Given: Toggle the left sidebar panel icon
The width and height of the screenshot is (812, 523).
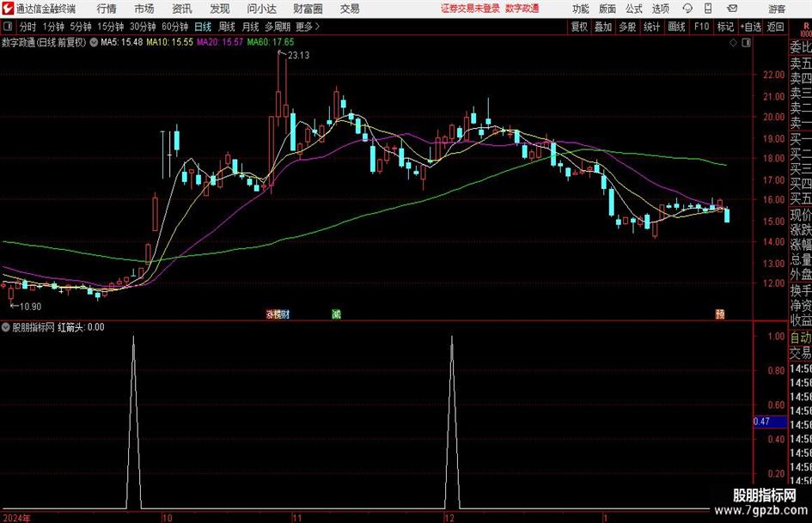Looking at the screenshot, I should point(8,27).
